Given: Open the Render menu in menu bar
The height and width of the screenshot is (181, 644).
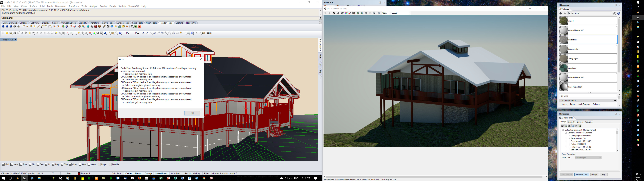Looking at the screenshot, I should click(103, 6).
